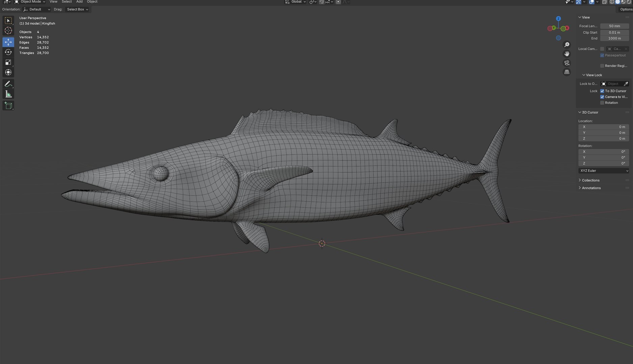Screen dimensions: 633x364
Task: Select the Scale tool
Action: tap(8, 62)
